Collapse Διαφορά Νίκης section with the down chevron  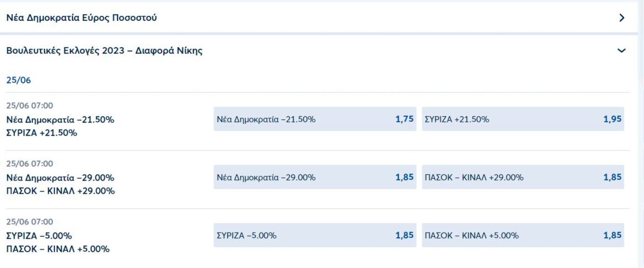click(622, 51)
